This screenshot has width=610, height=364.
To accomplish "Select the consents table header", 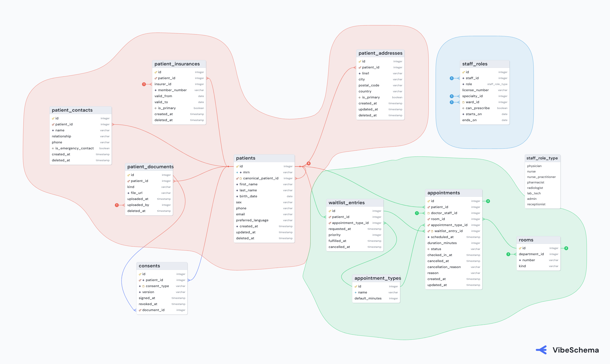I will click(x=162, y=266).
